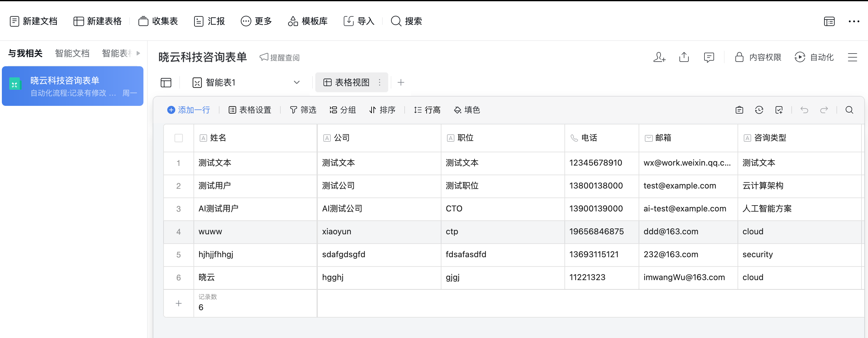Image resolution: width=868 pixels, height=338 pixels.
Task: Open the 表格视图 tab options dots
Action: (379, 82)
